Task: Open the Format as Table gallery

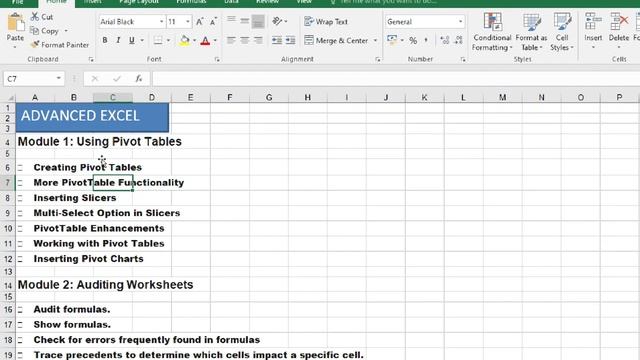Action: pos(531,32)
